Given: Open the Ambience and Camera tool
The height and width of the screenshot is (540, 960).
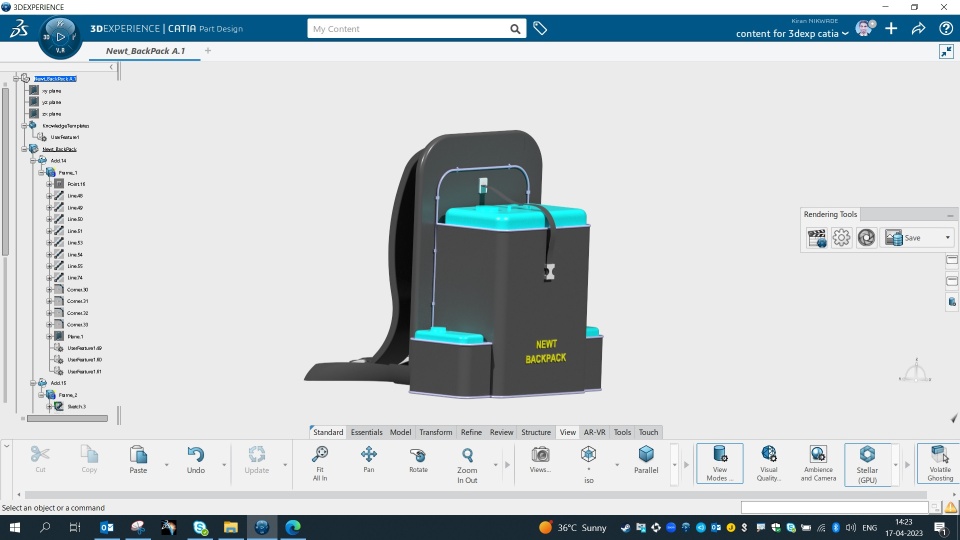Looking at the screenshot, I should coord(818,463).
